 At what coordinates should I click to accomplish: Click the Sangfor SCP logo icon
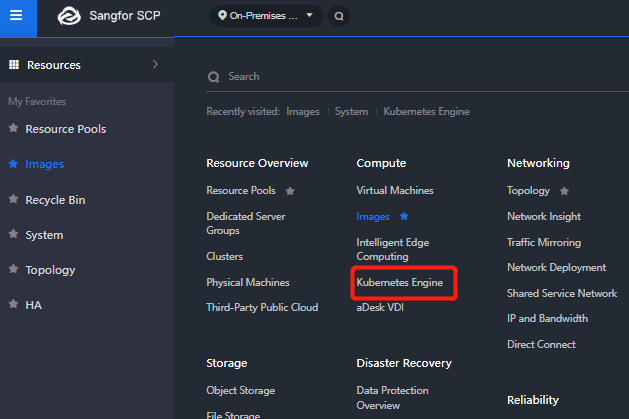(69, 16)
